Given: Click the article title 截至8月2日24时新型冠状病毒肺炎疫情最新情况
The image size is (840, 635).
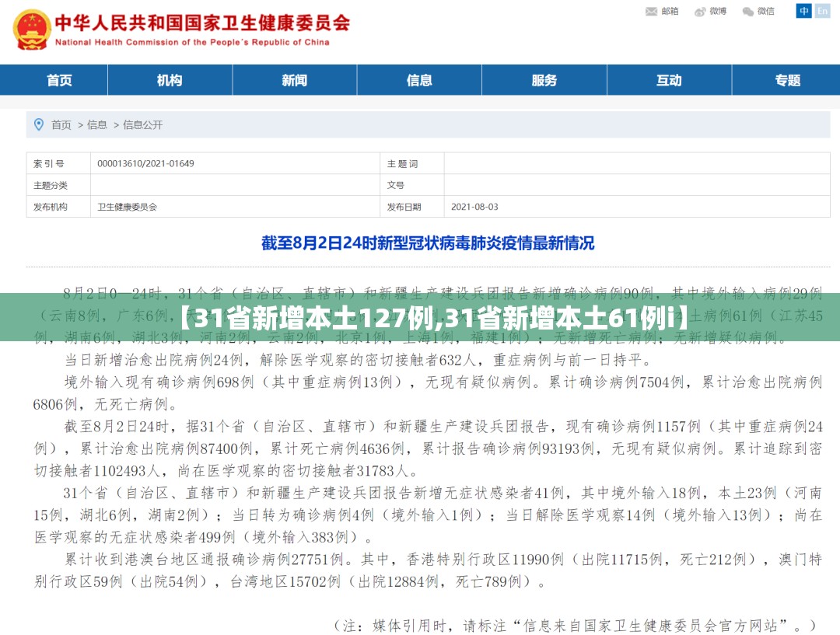Looking at the screenshot, I should tap(428, 243).
